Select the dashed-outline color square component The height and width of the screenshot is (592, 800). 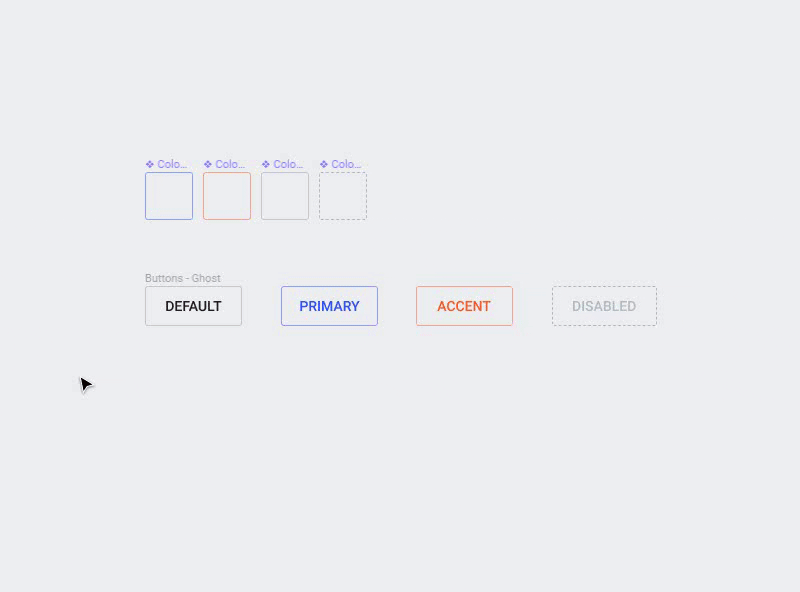click(x=343, y=196)
